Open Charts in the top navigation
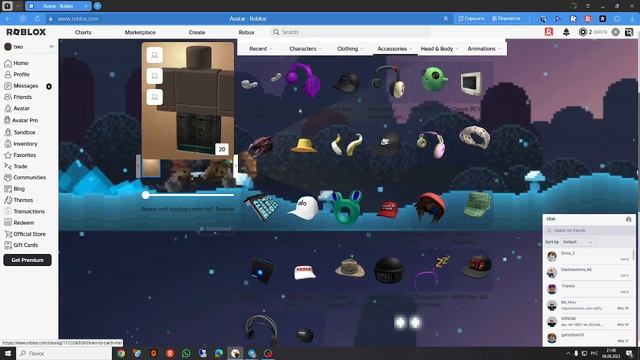The width and height of the screenshot is (640, 360). coord(83,32)
